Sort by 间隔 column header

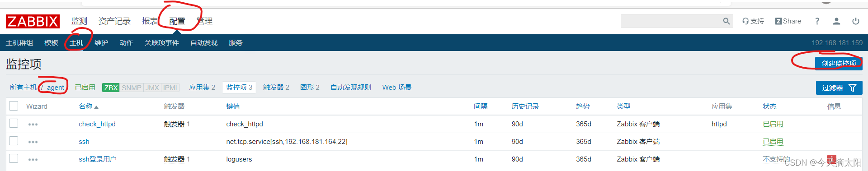click(x=481, y=106)
